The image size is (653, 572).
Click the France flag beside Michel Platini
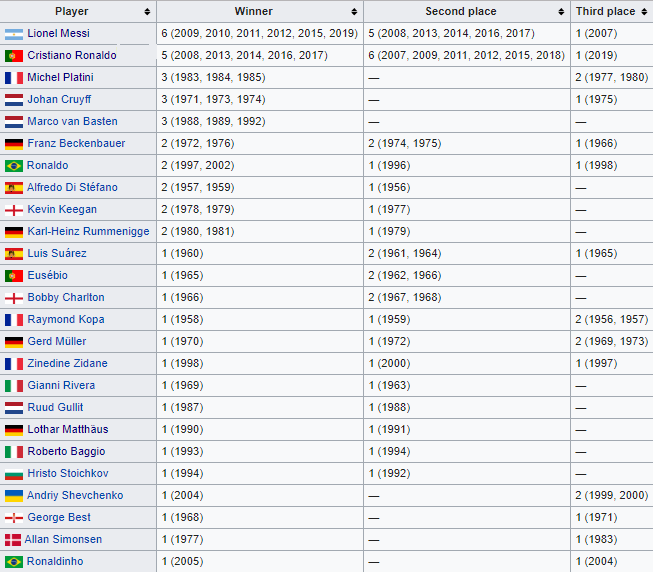14,77
